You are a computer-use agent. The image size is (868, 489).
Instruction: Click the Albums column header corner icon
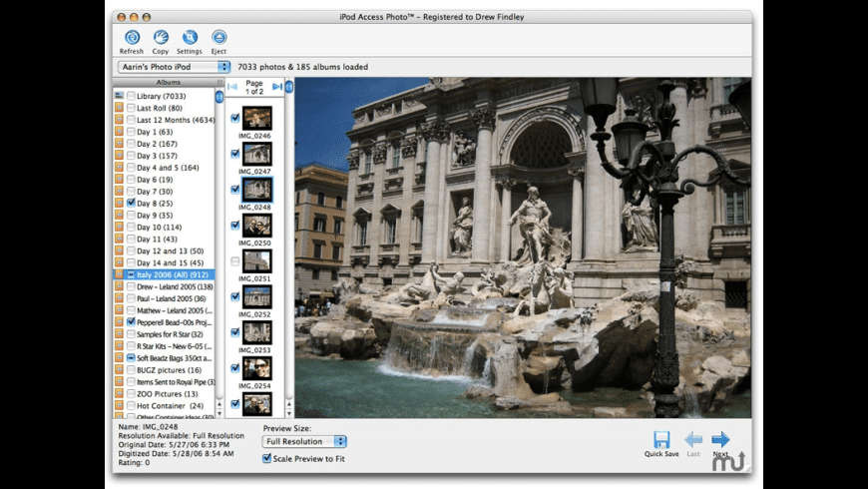(219, 82)
